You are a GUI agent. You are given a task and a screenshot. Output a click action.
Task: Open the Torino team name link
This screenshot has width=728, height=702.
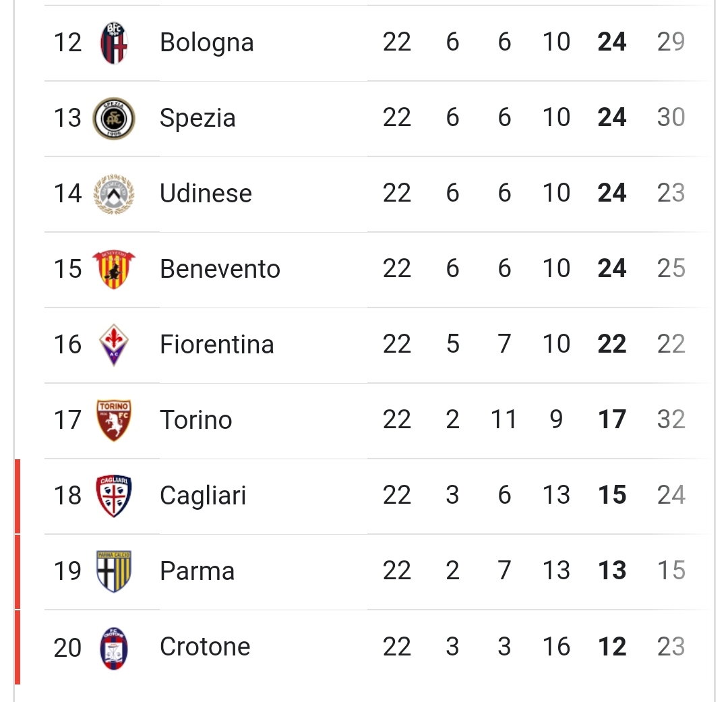pos(195,420)
